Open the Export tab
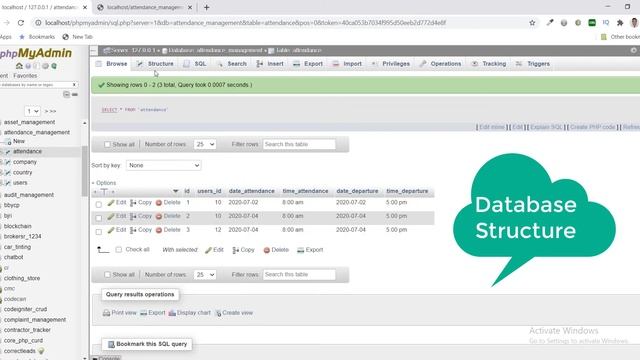 click(x=308, y=64)
